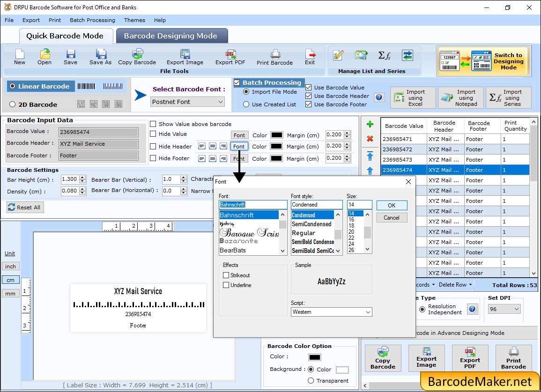Check the Hide Header checkbox
This screenshot has height=392, width=541.
tap(153, 146)
